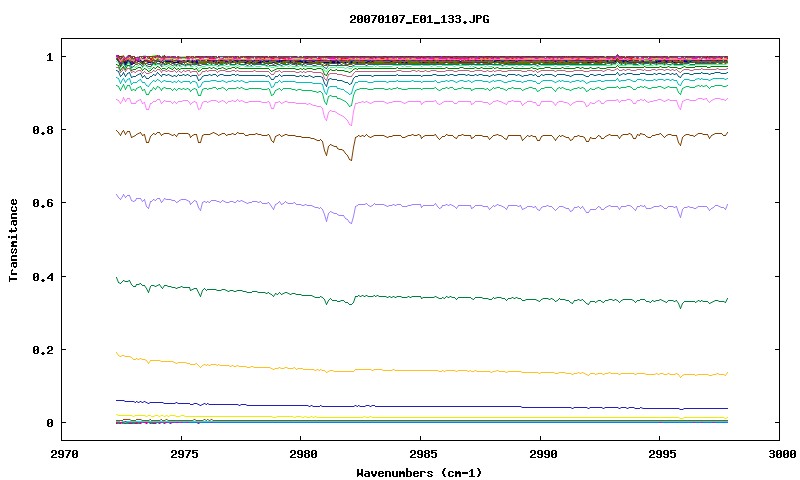Click the y-axis tick label 0.4
Image resolution: width=800 pixels, height=480 pixels.
point(43,276)
